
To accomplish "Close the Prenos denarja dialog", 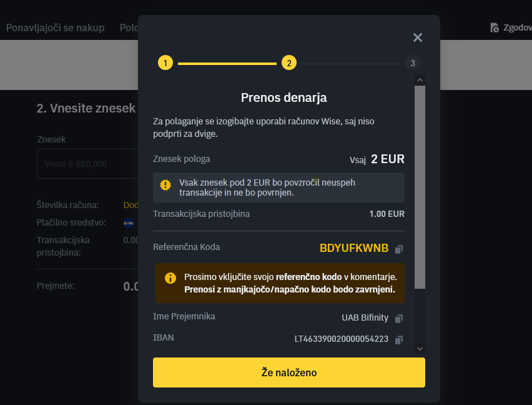I will pyautogui.click(x=418, y=37).
